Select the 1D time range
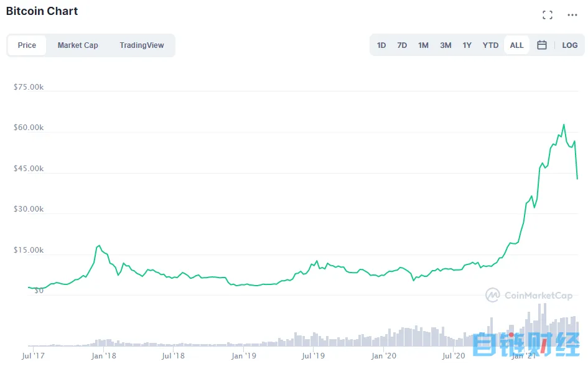 coord(381,45)
